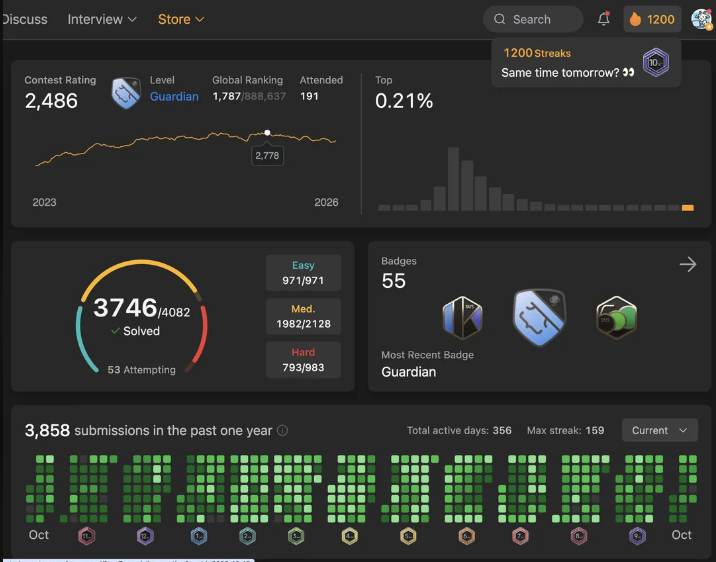Screen dimensions: 716x562
Task: Click the monthly badge numbered 6
Action: coord(467,536)
